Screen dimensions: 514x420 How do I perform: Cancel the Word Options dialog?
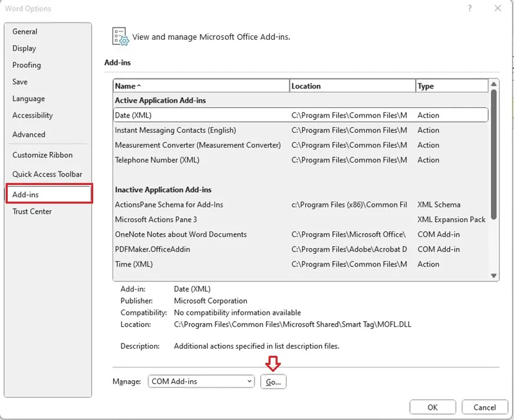point(484,407)
